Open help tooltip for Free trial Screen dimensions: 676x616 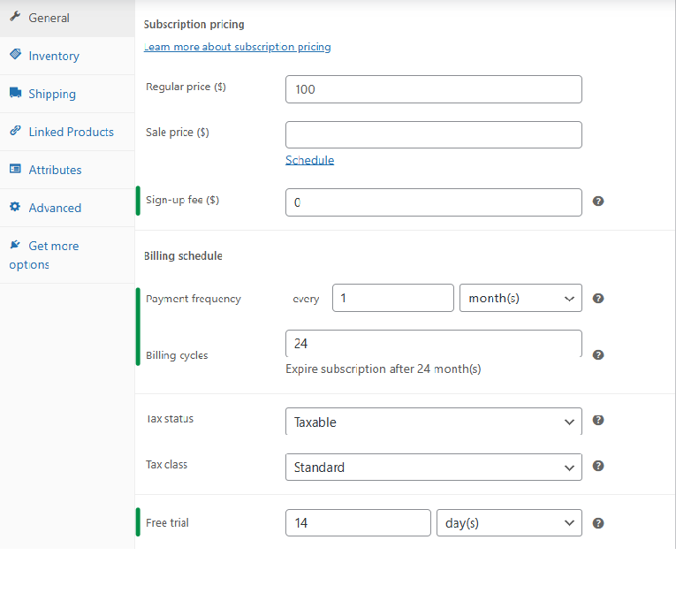(x=598, y=523)
